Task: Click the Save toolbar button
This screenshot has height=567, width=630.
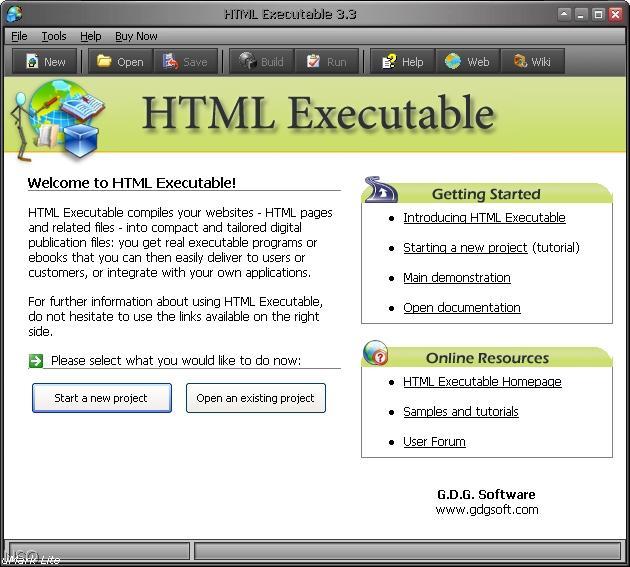Action: point(186,62)
